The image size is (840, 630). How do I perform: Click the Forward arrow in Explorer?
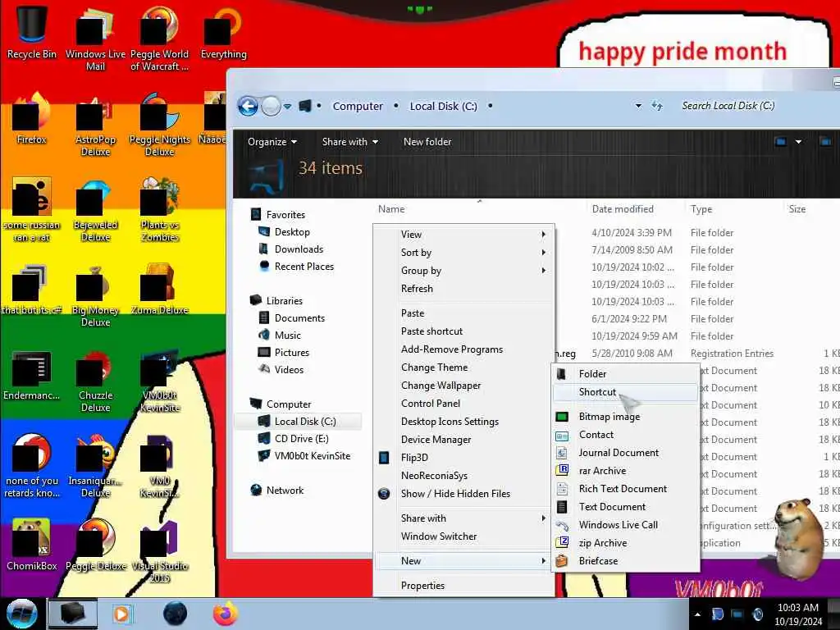pyautogui.click(x=271, y=106)
